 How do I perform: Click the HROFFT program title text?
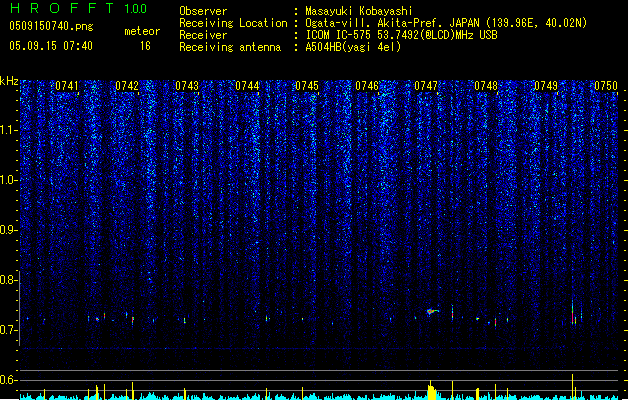[x=62, y=8]
